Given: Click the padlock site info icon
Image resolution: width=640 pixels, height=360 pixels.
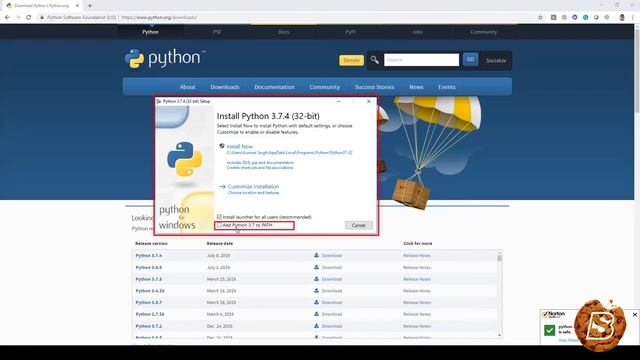Looking at the screenshot, I should [x=42, y=18].
